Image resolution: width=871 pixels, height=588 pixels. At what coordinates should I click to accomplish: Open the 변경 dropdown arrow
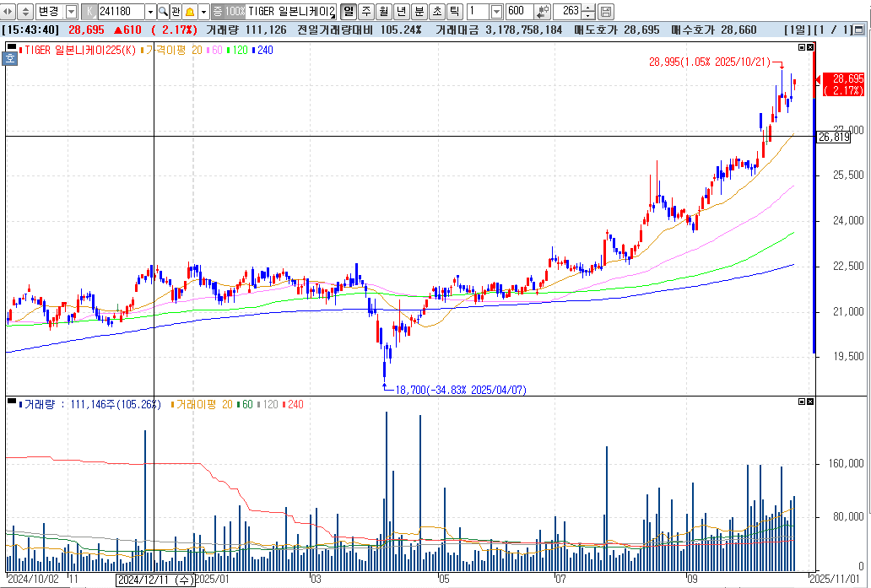(x=73, y=12)
